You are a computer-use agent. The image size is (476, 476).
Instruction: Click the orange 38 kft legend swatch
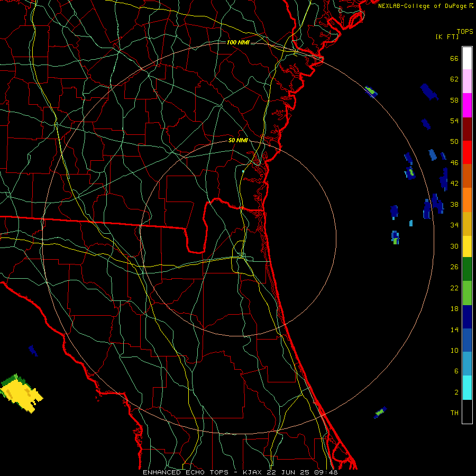pos(467,200)
